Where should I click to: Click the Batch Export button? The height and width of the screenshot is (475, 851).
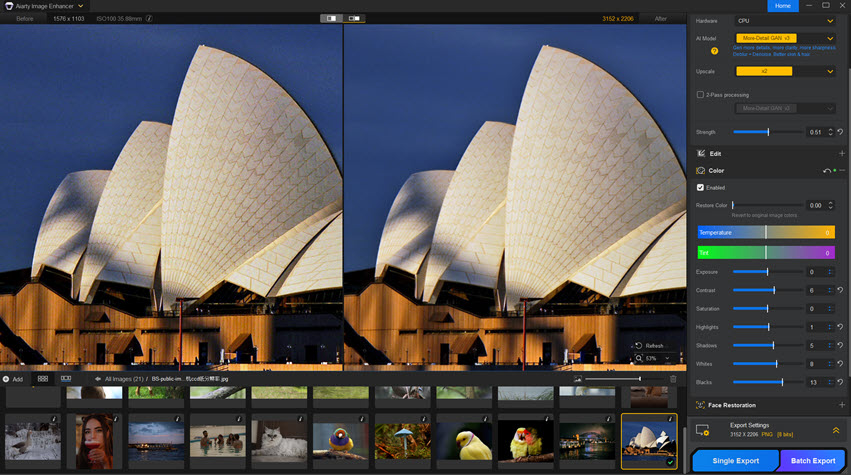(x=812, y=460)
